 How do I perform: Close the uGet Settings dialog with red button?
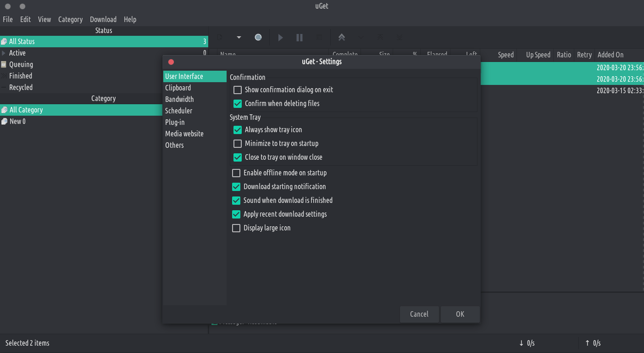coord(171,62)
